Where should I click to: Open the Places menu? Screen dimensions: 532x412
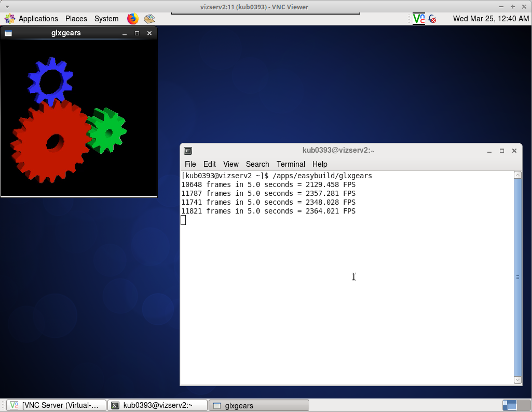[76, 19]
